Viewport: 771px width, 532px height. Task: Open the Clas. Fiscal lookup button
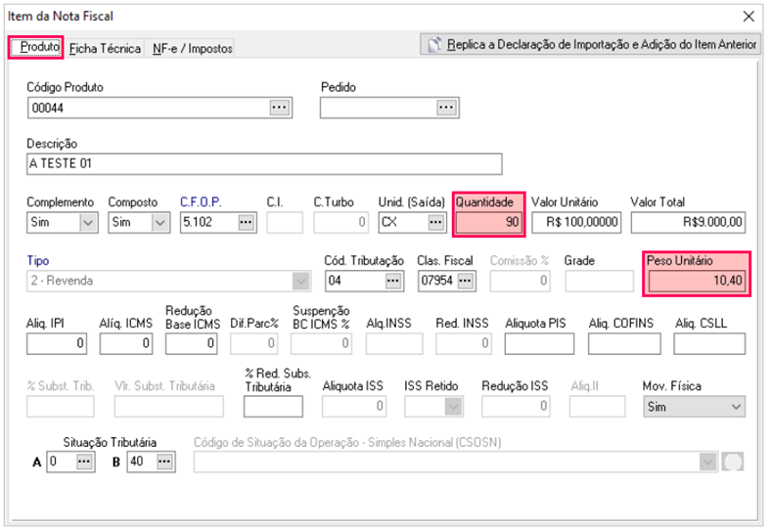465,282
